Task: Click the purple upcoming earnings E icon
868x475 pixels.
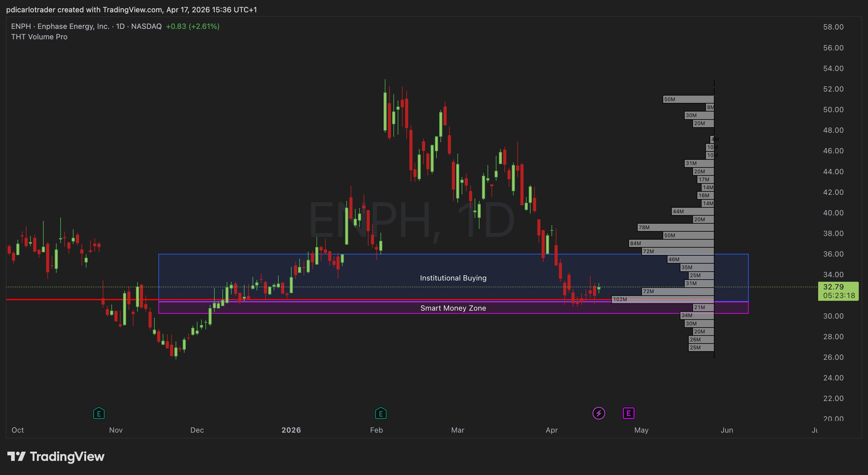Action: (628, 413)
